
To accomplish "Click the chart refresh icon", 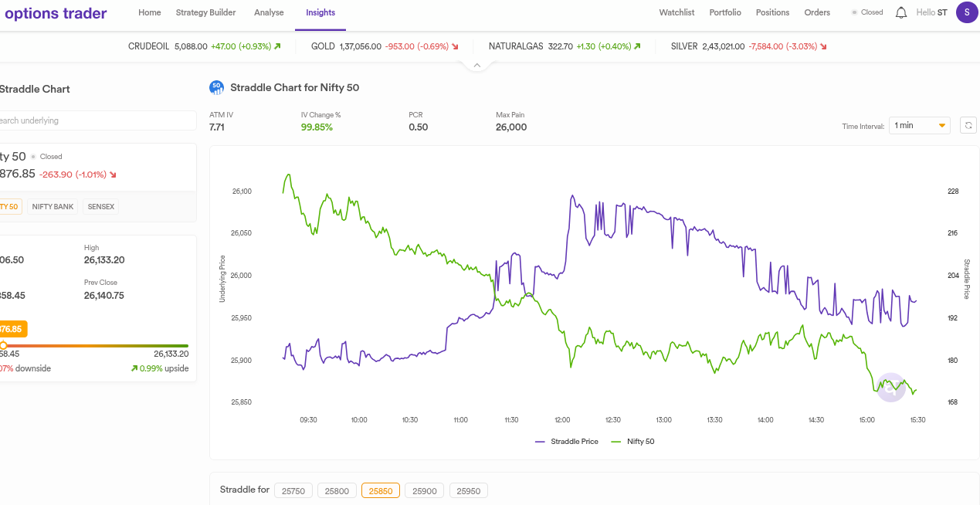I will [x=968, y=125].
